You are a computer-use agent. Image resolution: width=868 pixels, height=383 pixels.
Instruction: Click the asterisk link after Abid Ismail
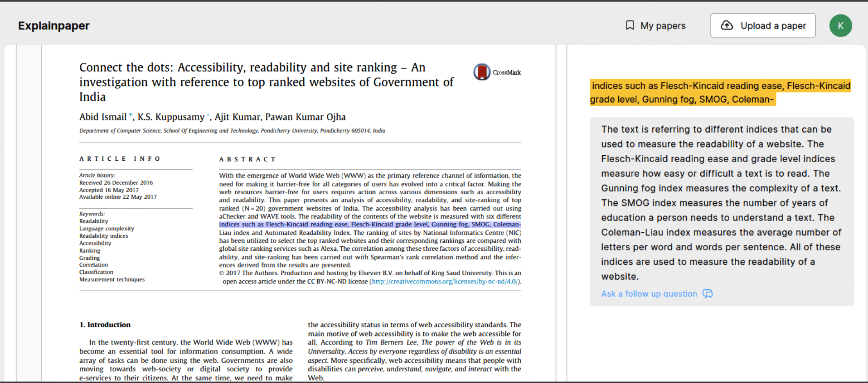[131, 115]
